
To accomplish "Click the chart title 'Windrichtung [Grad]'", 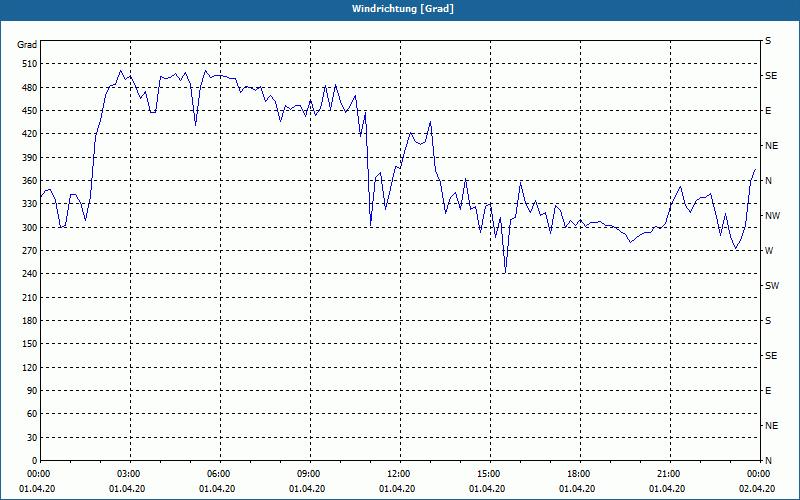I will point(403,9).
